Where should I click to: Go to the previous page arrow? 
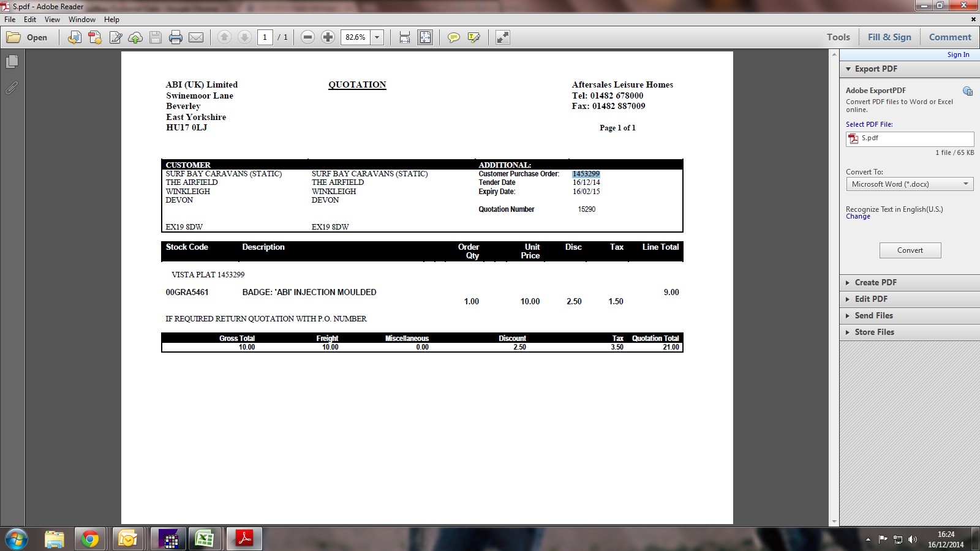(224, 37)
